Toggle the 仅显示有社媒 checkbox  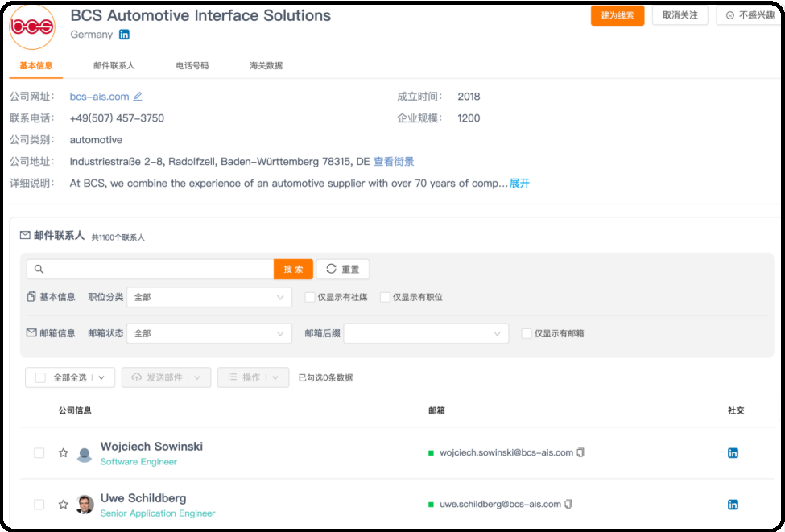click(310, 297)
